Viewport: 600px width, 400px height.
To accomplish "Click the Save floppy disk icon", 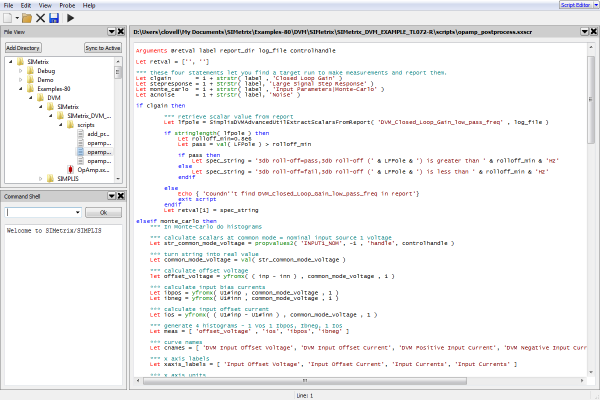I will pyautogui.click(x=54, y=18).
